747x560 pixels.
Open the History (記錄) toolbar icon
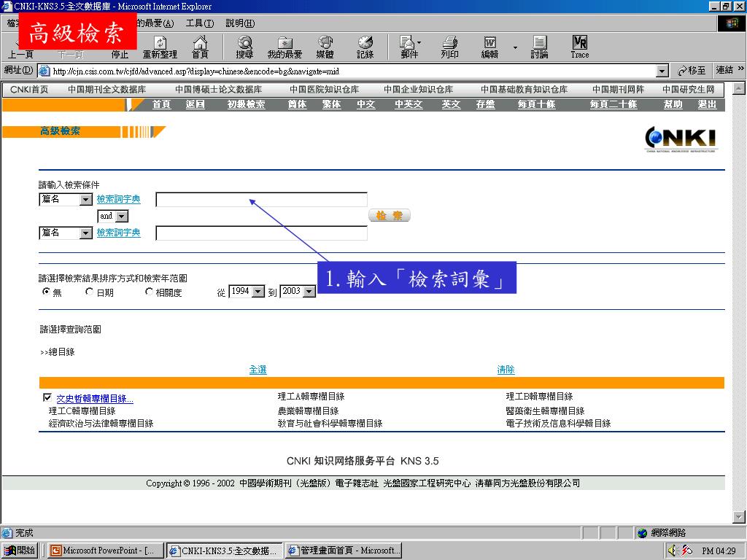click(x=365, y=47)
